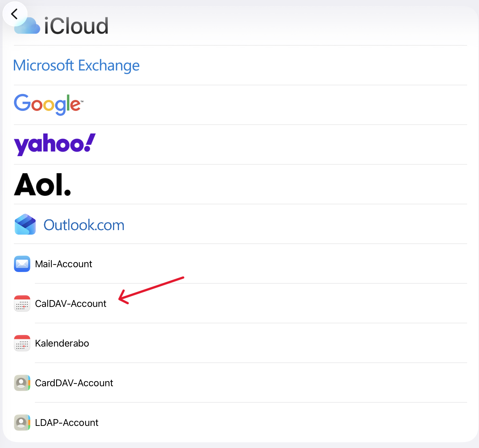Choose the Aol. account provider
This screenshot has width=479, height=448.
point(240,184)
